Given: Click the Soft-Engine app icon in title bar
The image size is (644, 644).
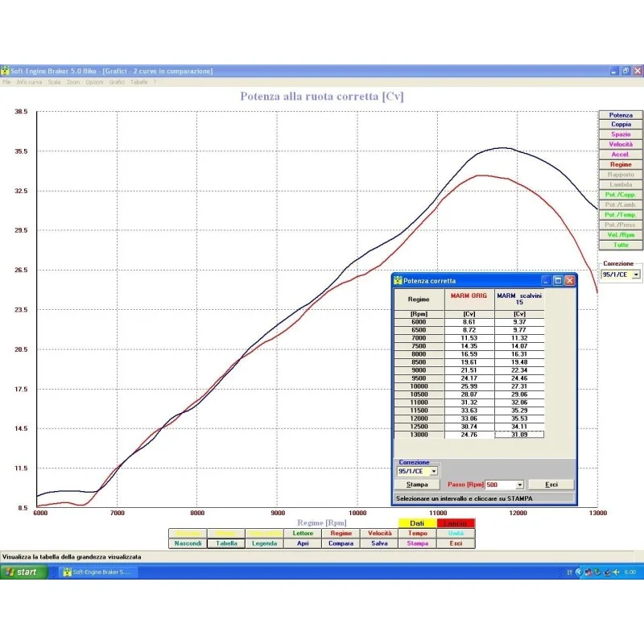Looking at the screenshot, I should (x=6, y=71).
